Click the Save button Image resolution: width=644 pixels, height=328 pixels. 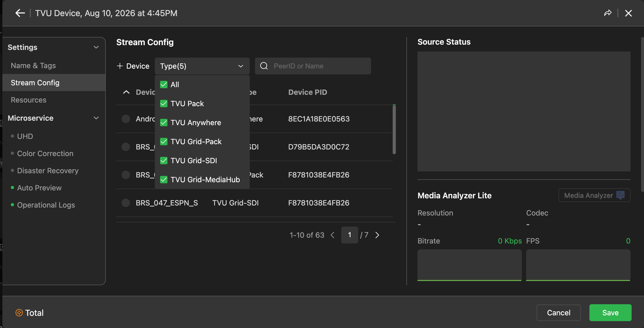coord(610,313)
